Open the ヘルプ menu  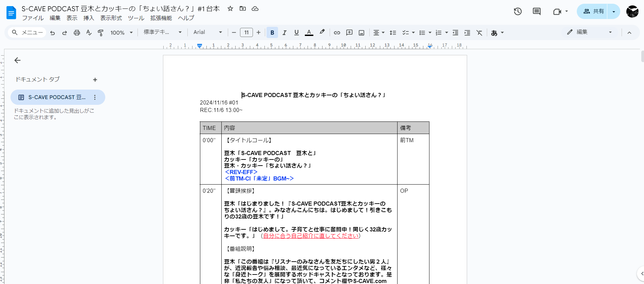(186, 18)
